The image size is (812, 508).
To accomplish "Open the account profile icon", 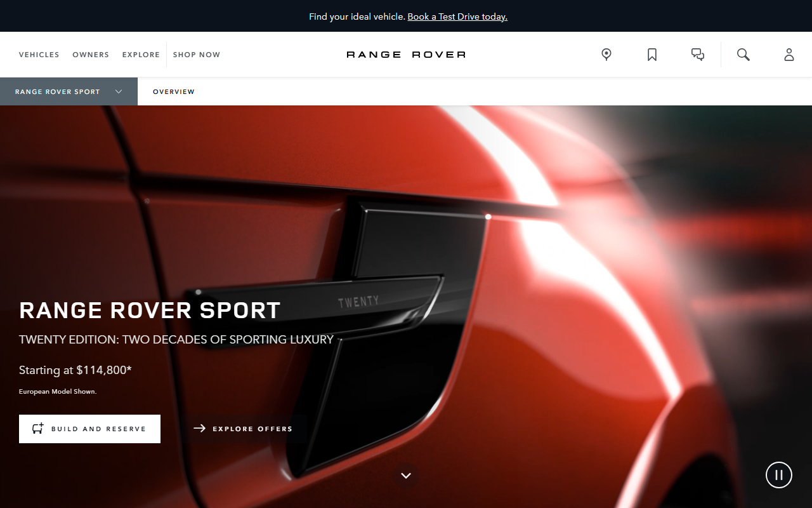I will [789, 55].
